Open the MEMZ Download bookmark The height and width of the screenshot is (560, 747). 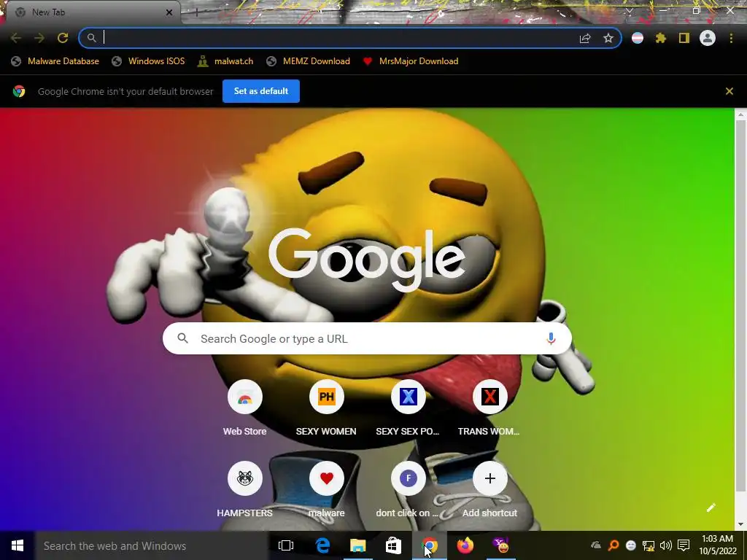pos(309,61)
